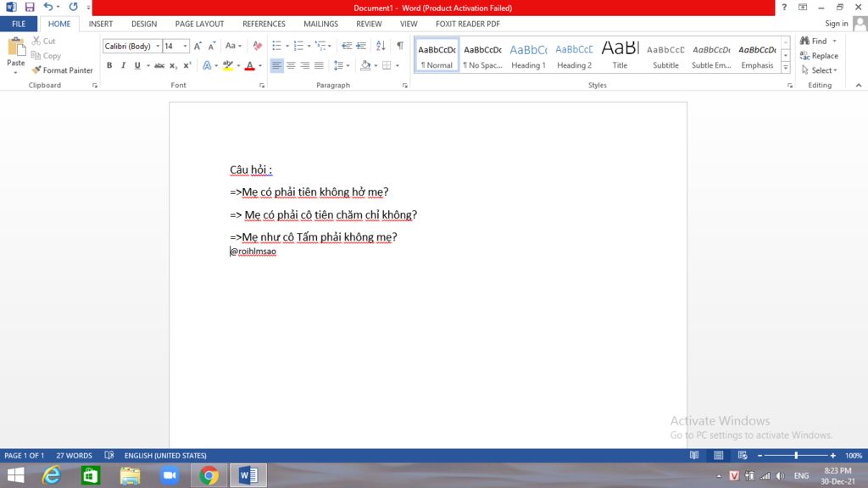Apply the No Spacing style
868x488 pixels.
click(x=482, y=55)
